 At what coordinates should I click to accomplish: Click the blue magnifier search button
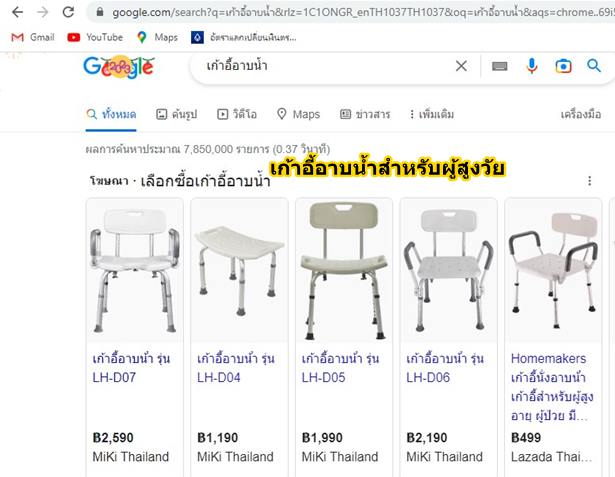tap(594, 66)
